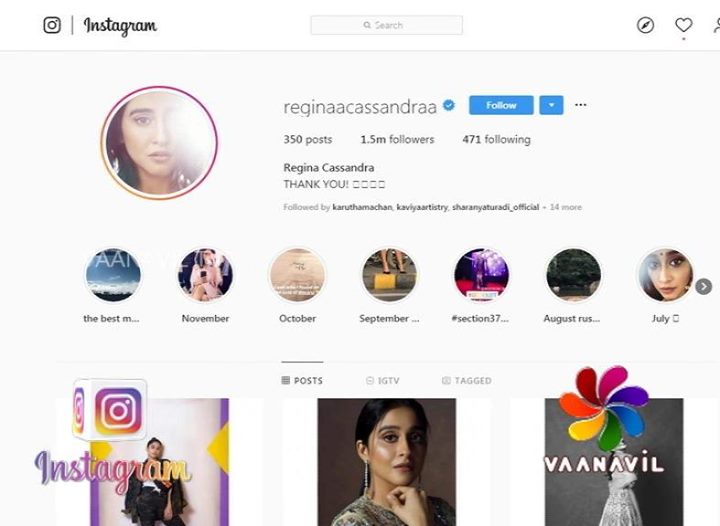720x526 pixels.
Task: Select the Posts tab
Action: point(302,381)
